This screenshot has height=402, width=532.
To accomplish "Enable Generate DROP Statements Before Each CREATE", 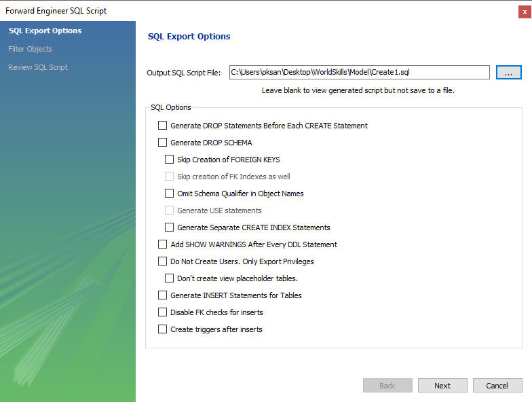I will tap(163, 126).
